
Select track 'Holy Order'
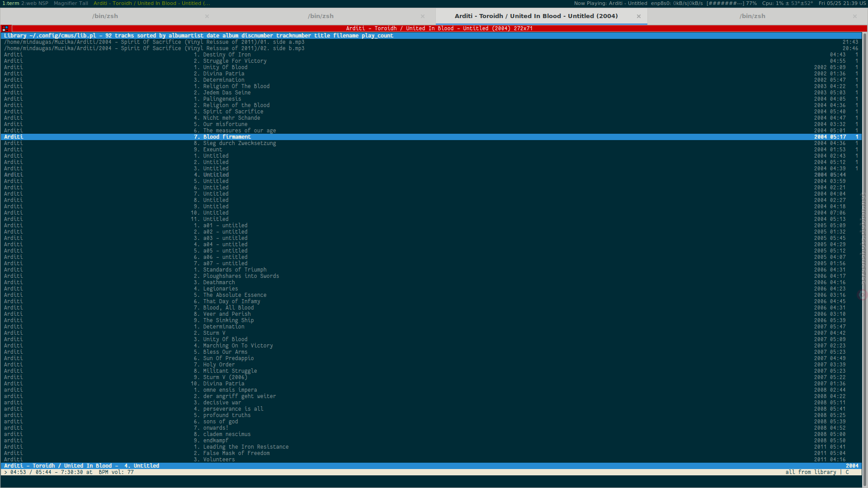tap(431, 365)
